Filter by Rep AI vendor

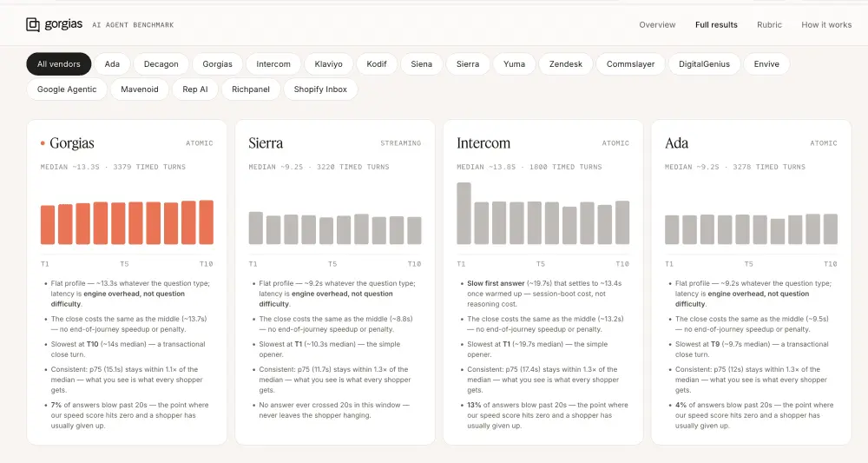click(195, 89)
